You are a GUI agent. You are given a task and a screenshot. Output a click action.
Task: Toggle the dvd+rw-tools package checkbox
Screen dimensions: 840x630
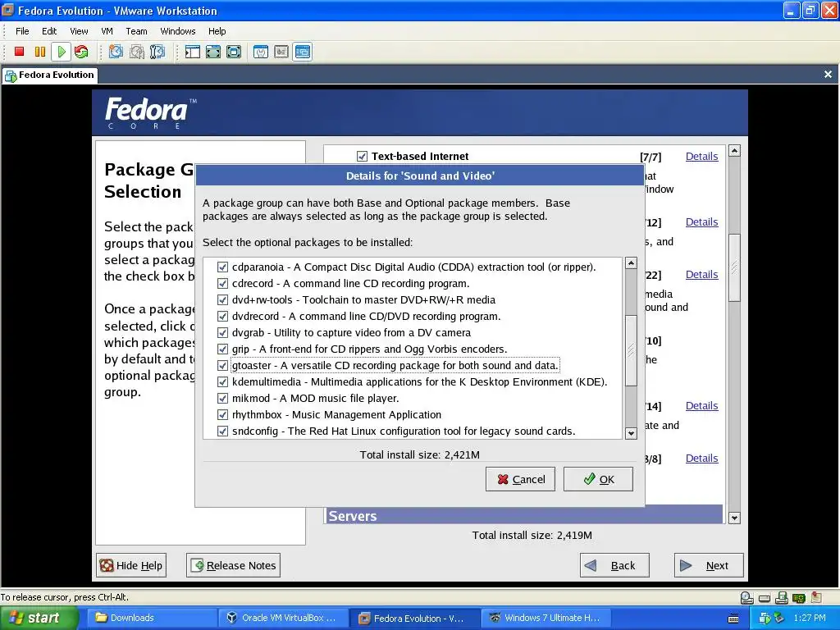point(222,300)
